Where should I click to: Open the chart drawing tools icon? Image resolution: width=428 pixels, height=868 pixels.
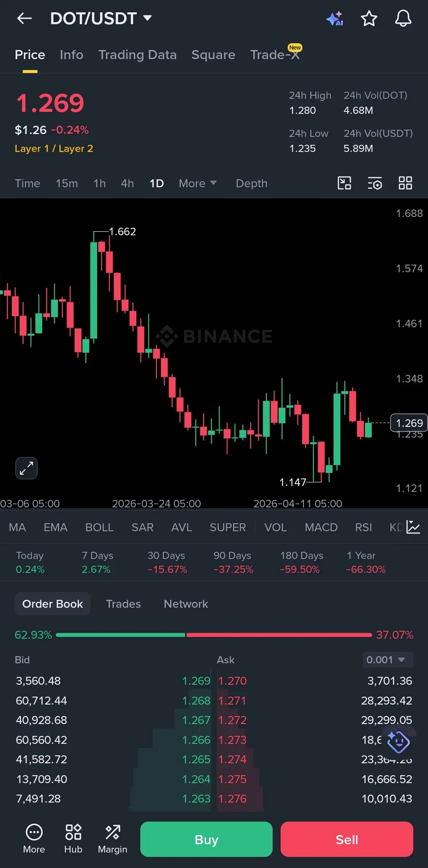pyautogui.click(x=344, y=183)
